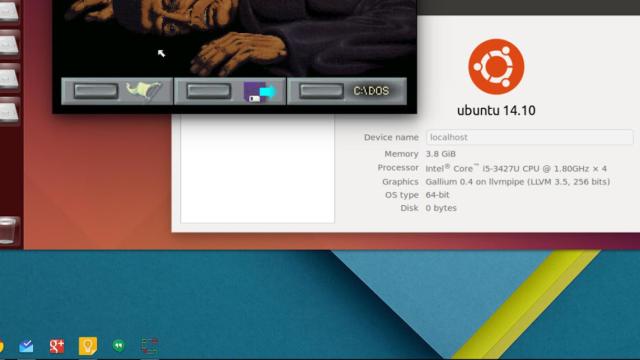Select the Memory value '3.8 GiB'
This screenshot has width=640, height=360.
pos(440,154)
